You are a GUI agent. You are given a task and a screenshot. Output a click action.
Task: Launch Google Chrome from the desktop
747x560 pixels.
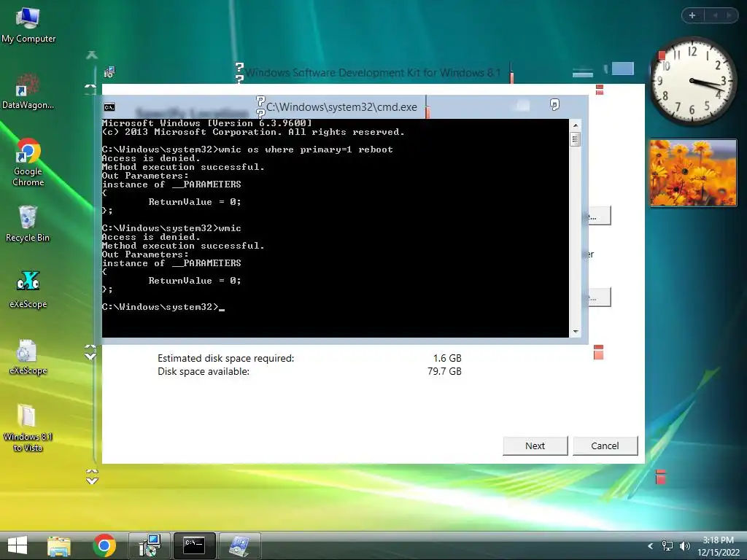tap(28, 162)
